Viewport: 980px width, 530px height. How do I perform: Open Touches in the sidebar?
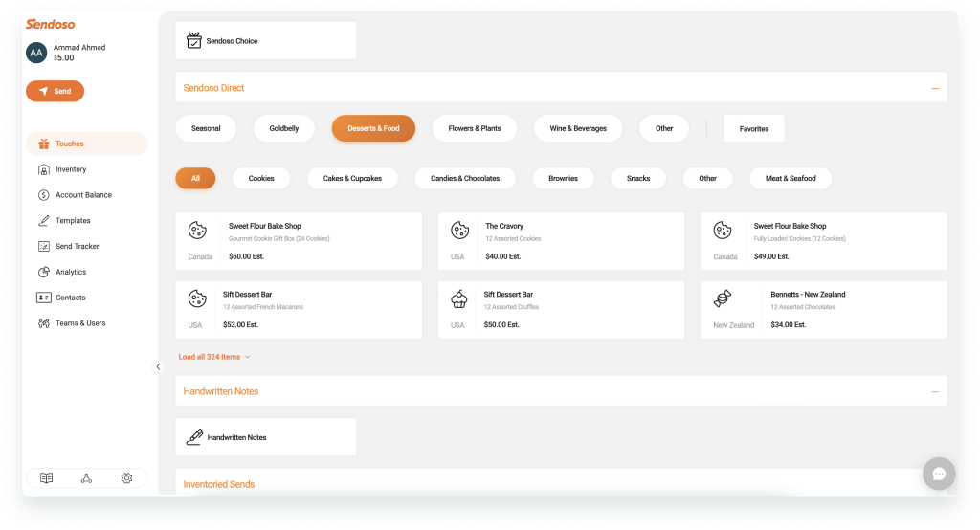click(86, 144)
